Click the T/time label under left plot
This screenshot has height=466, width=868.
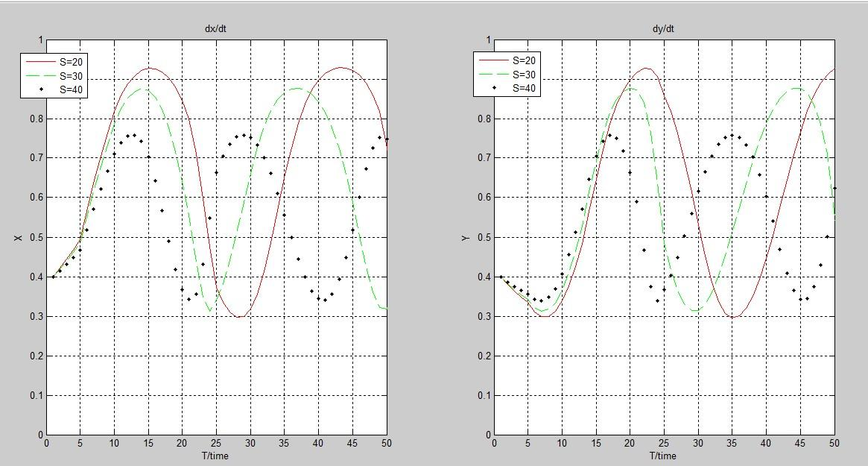(215, 456)
